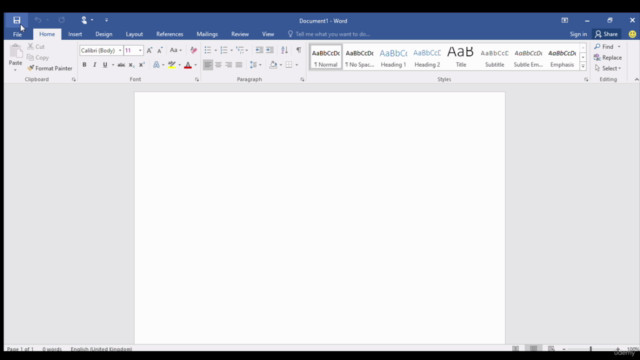Toggle Center alignment

pyautogui.click(x=218, y=65)
